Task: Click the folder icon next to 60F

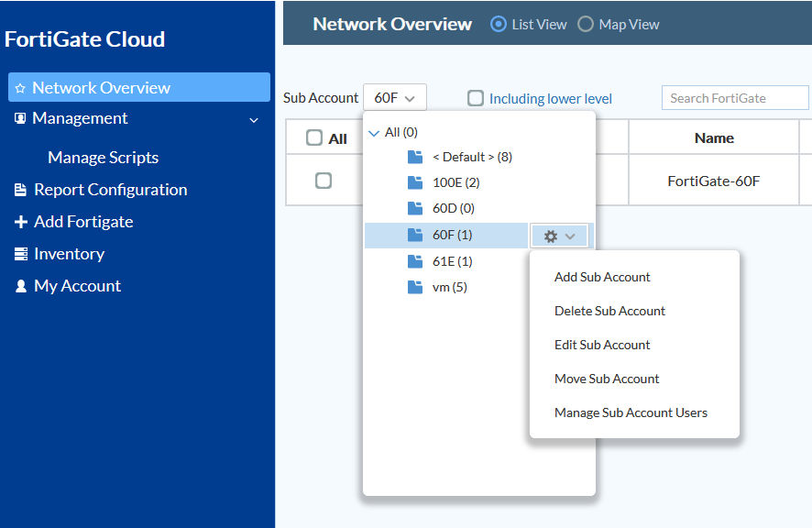Action: (x=415, y=236)
